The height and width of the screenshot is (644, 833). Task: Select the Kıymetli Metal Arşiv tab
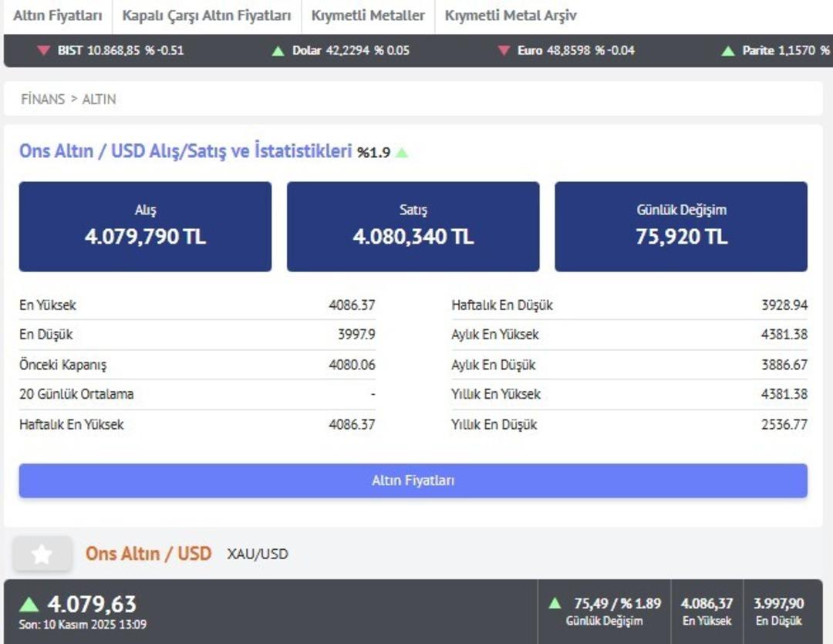[x=510, y=15]
